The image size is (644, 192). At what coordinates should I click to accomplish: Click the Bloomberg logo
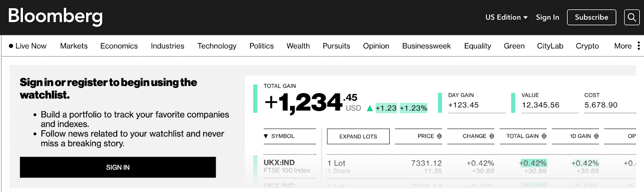56,17
